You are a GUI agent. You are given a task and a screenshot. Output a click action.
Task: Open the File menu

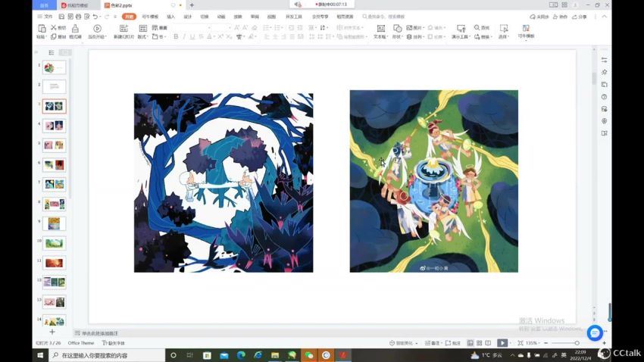(x=45, y=17)
